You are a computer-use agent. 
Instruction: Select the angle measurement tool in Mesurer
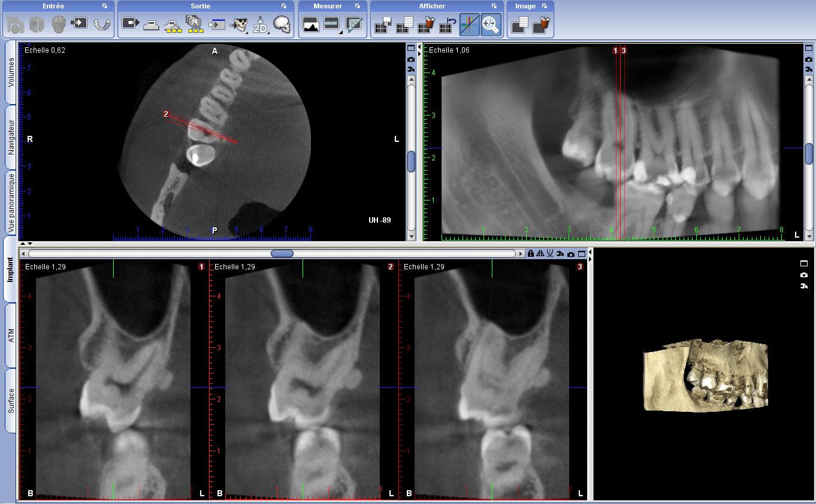(354, 25)
